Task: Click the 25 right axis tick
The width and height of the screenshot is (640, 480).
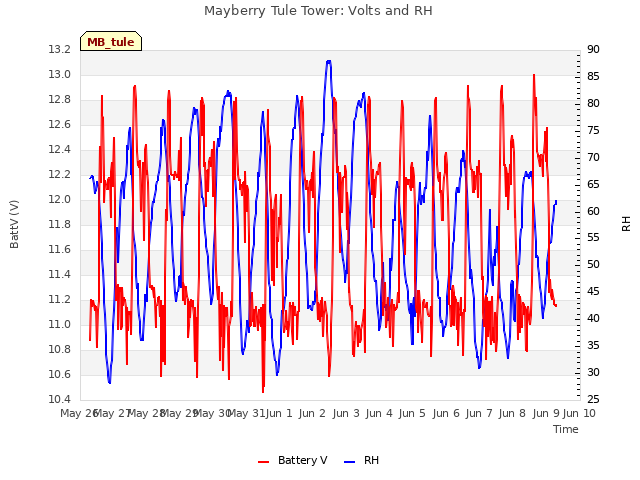Action: (593, 399)
